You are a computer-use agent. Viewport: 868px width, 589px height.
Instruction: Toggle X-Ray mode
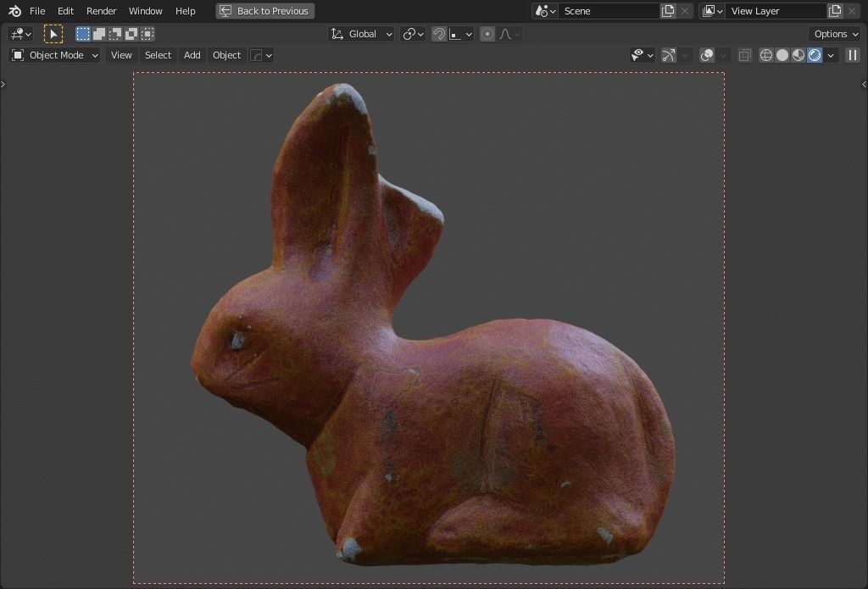pyautogui.click(x=744, y=55)
